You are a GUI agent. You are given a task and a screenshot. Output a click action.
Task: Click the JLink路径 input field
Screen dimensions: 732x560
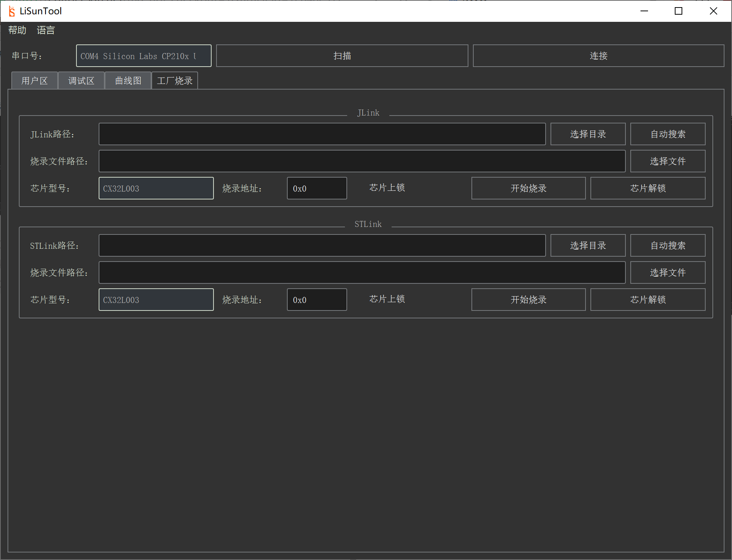click(x=322, y=134)
